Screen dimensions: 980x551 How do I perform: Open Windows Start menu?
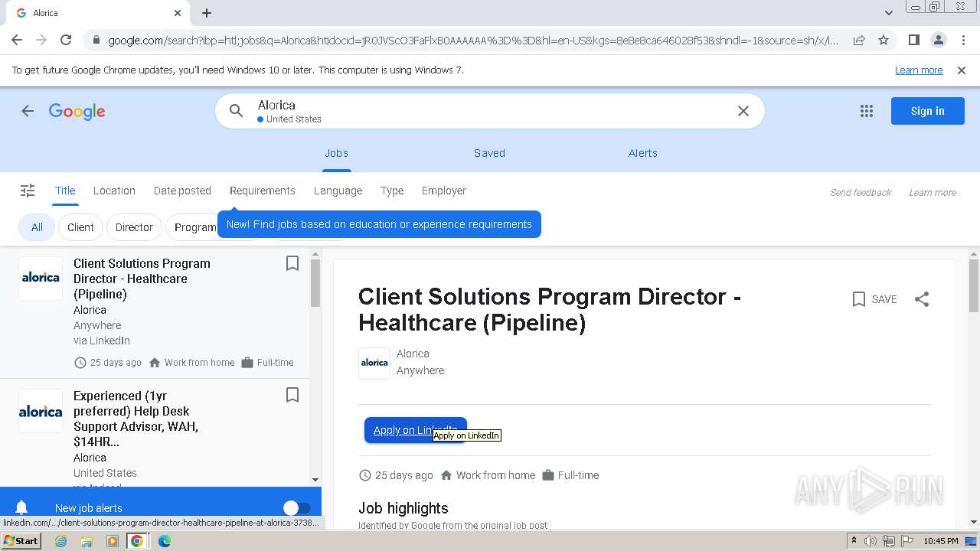[21, 541]
